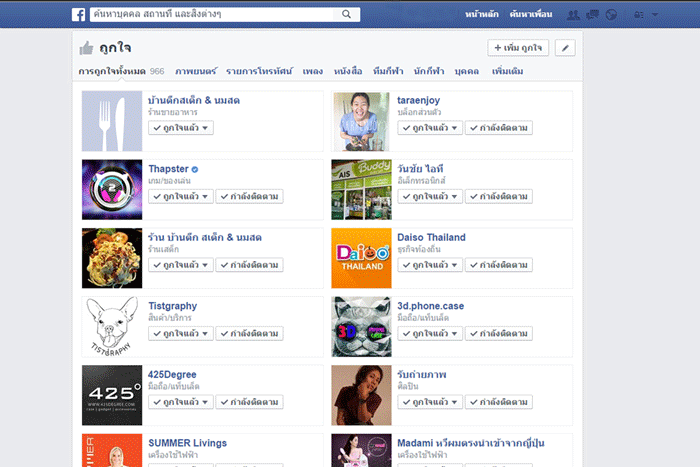This screenshot has height=467, width=700.
Task: Click Thapster's verified badge
Action: 195,169
